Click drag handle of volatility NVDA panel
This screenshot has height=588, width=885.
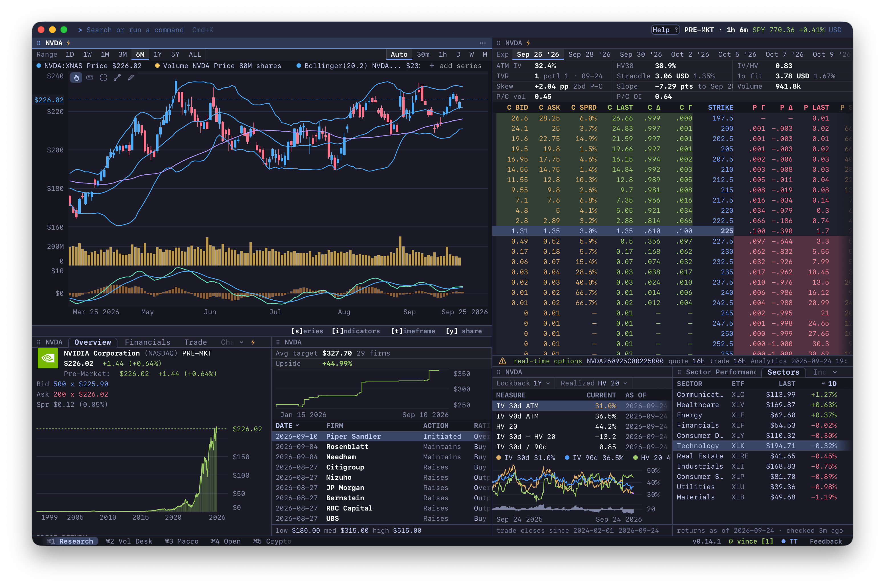point(498,372)
